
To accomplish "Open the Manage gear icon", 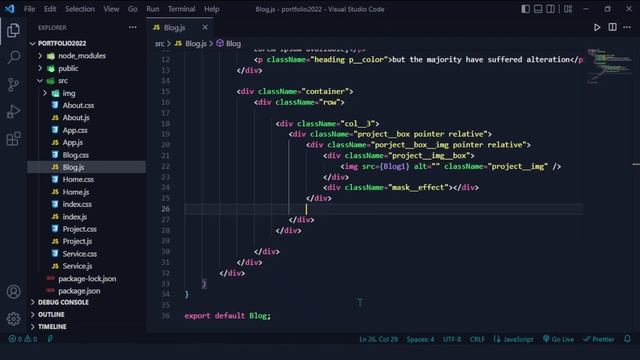I will pos(13,319).
